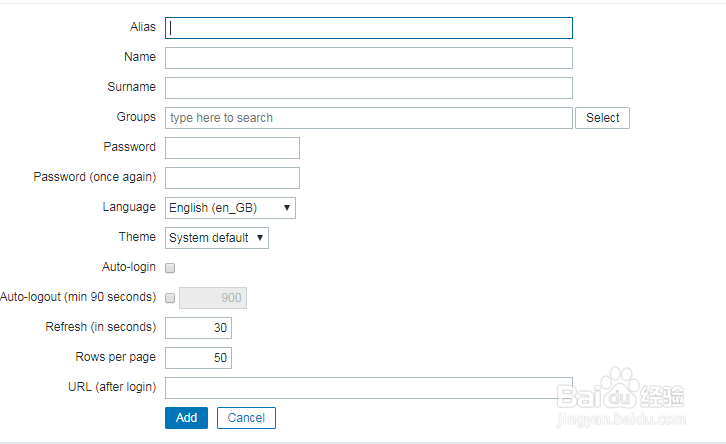The height and width of the screenshot is (444, 726).
Task: Focus the Name input box
Action: [368, 58]
